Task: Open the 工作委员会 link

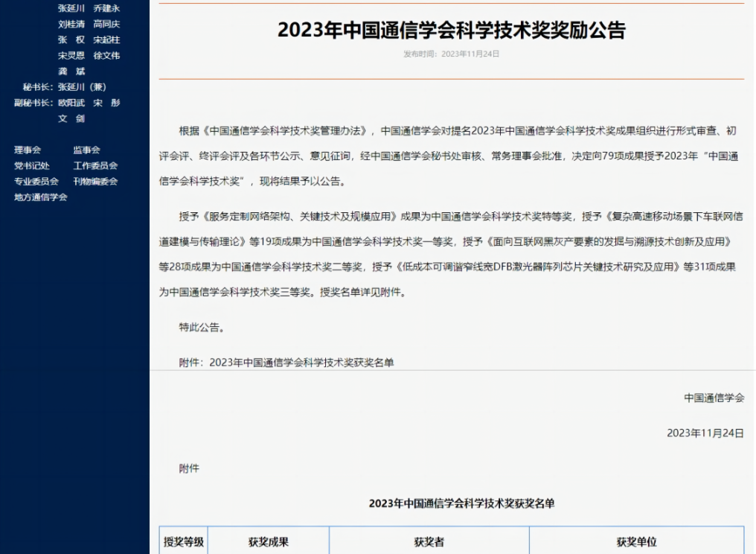Action: (95, 165)
